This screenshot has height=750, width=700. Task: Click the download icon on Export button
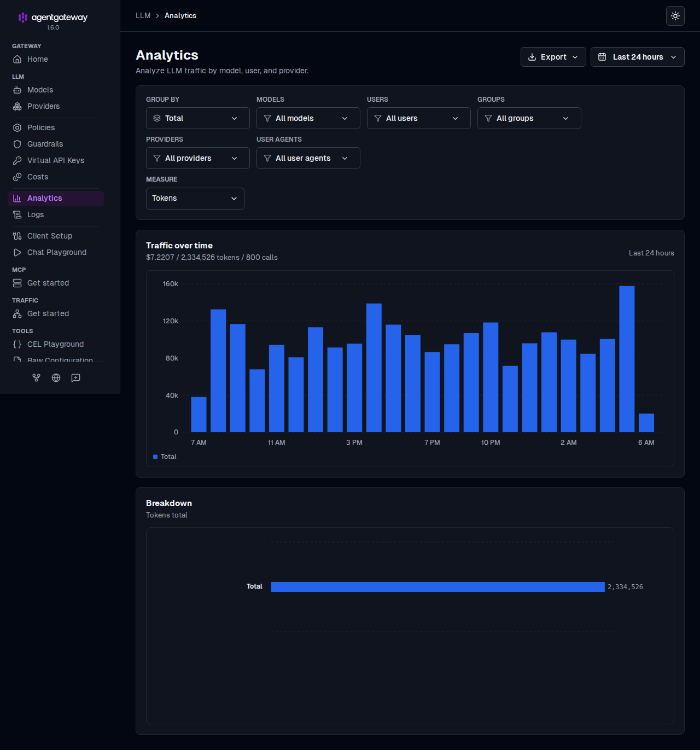pos(532,57)
